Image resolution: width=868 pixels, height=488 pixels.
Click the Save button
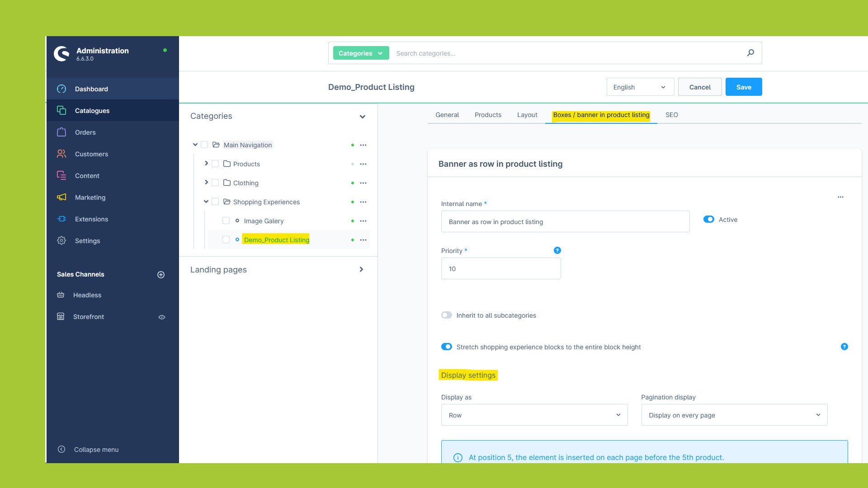coord(743,87)
